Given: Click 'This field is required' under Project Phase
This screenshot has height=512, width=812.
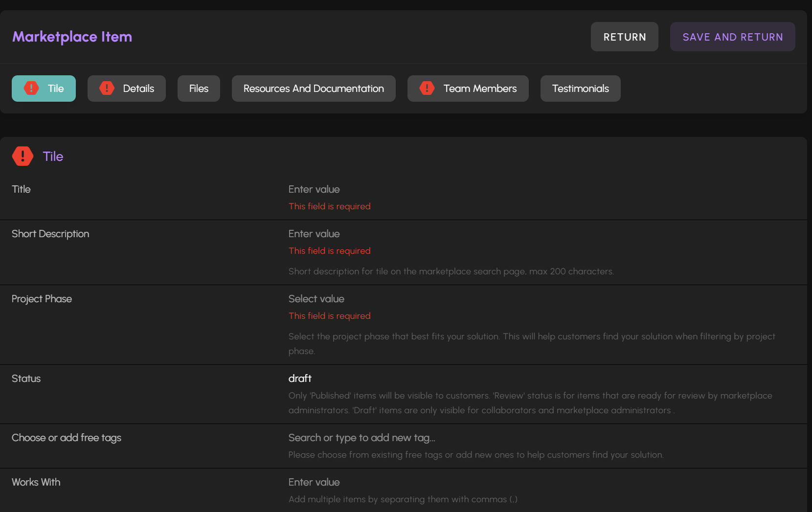Looking at the screenshot, I should pyautogui.click(x=330, y=316).
